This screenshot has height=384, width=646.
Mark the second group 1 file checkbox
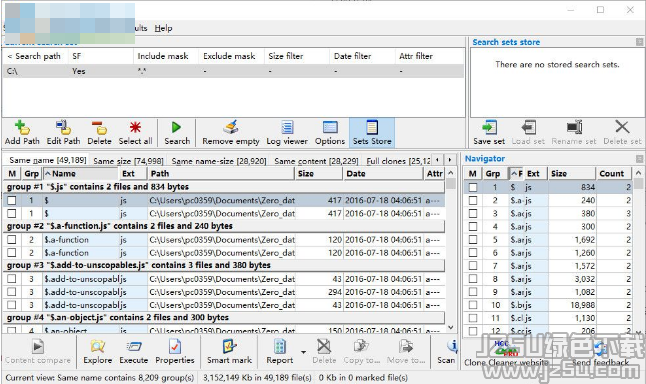pyautogui.click(x=12, y=213)
